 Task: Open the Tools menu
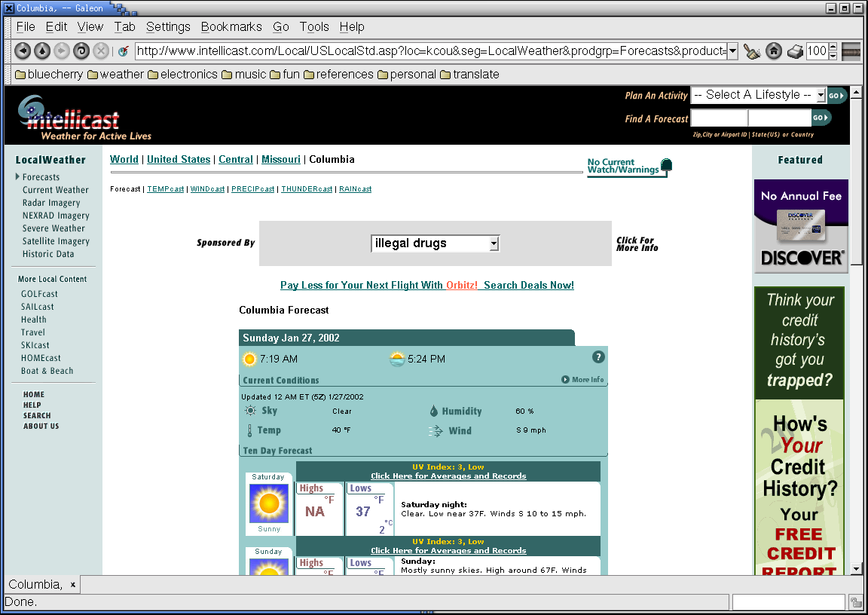tap(314, 27)
